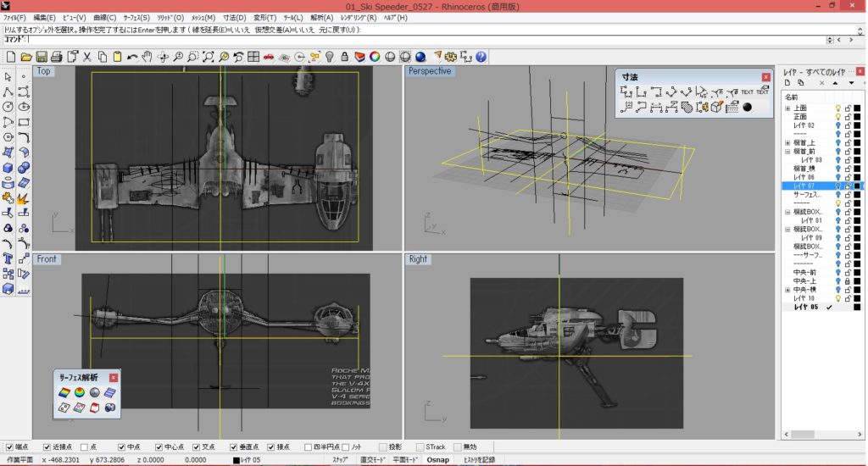This screenshot has width=868, height=466.
Task: Click the Cut scissors icon
Action: point(86,57)
